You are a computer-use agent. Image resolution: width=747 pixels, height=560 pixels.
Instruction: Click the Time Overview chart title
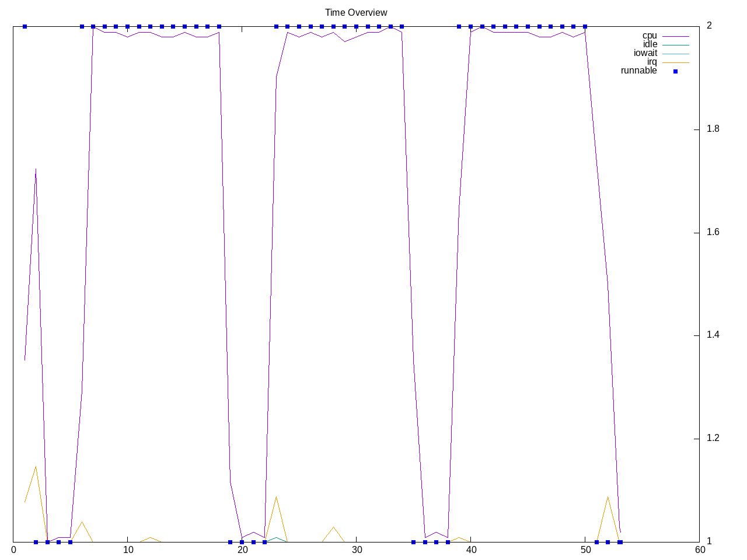click(356, 12)
